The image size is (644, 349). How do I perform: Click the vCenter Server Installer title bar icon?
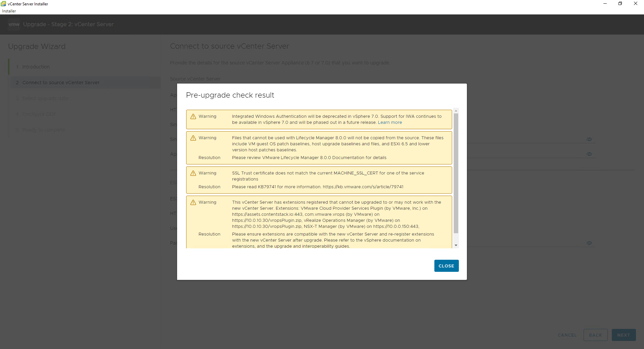click(x=4, y=4)
